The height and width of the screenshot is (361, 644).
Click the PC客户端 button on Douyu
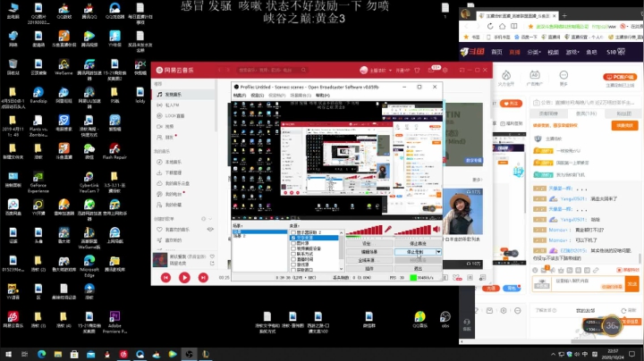(x=620, y=77)
